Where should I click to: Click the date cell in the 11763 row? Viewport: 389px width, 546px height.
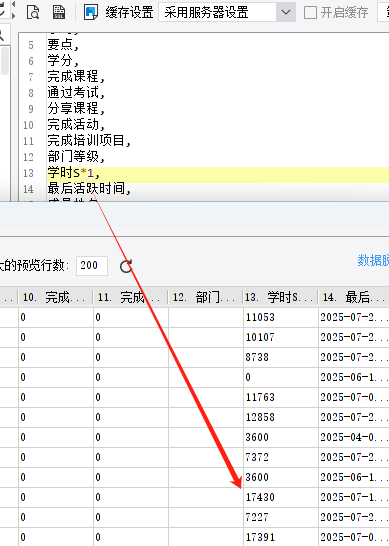[354, 397]
